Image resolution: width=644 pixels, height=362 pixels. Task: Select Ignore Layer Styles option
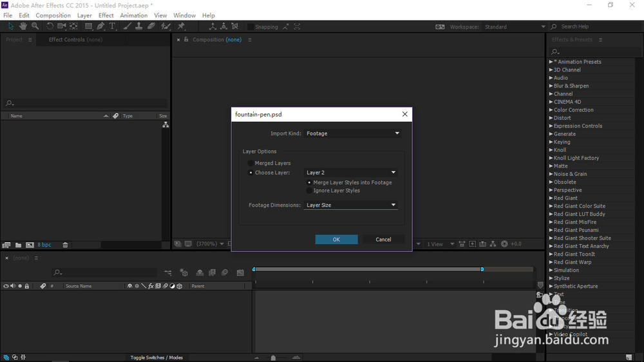(x=309, y=191)
